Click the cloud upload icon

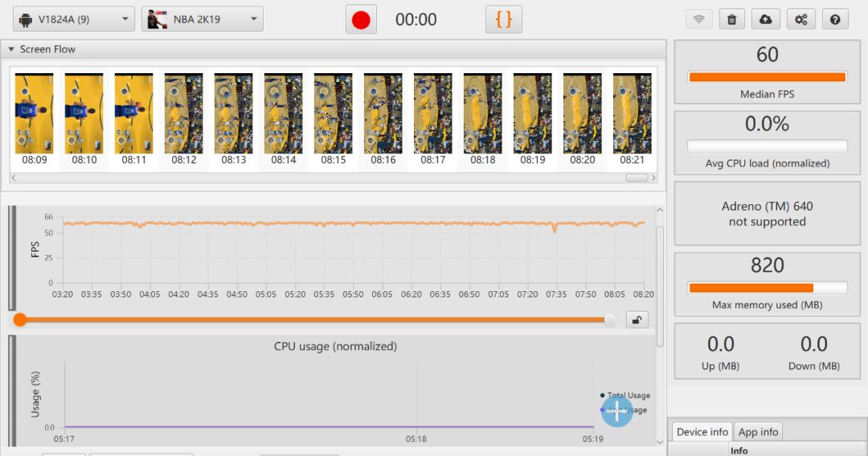[x=766, y=19]
